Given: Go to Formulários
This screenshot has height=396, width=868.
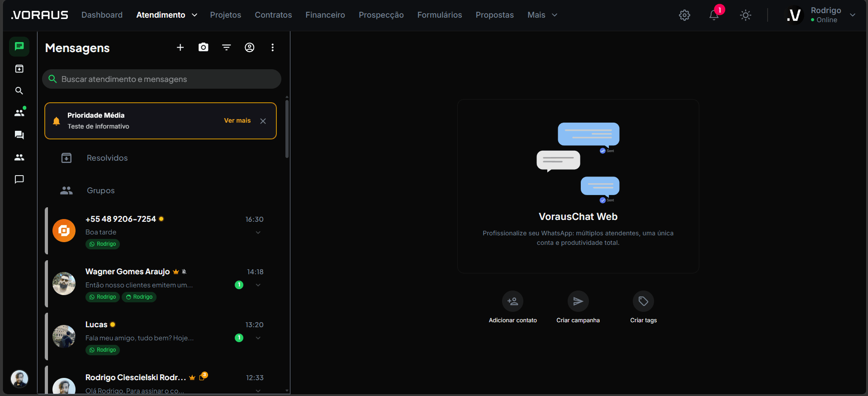Looking at the screenshot, I should pos(440,15).
